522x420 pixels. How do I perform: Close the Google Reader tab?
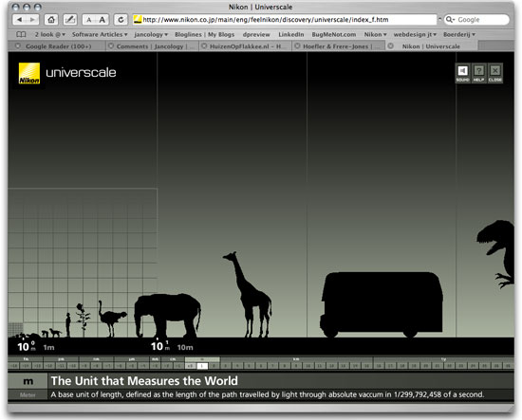[18, 46]
